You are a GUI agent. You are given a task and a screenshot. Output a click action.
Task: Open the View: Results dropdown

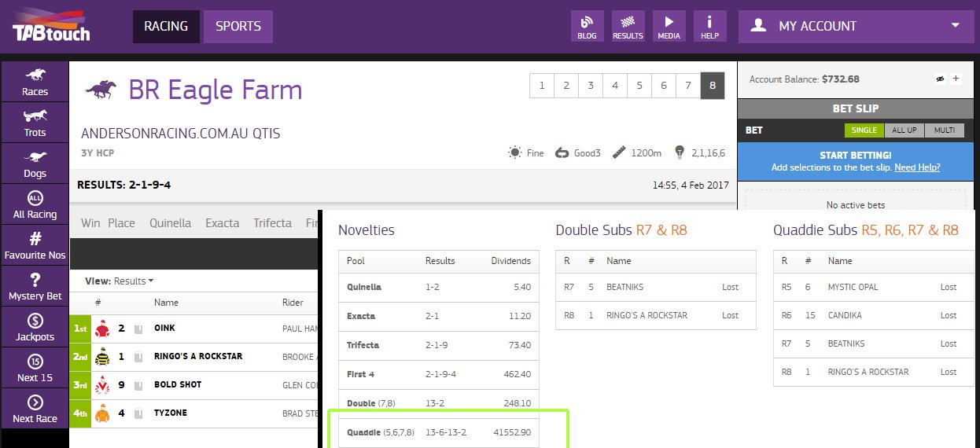(x=120, y=281)
